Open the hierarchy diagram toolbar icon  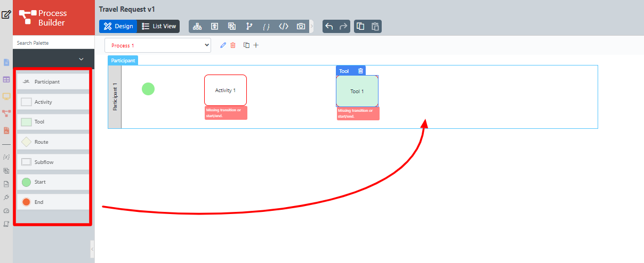pyautogui.click(x=197, y=27)
